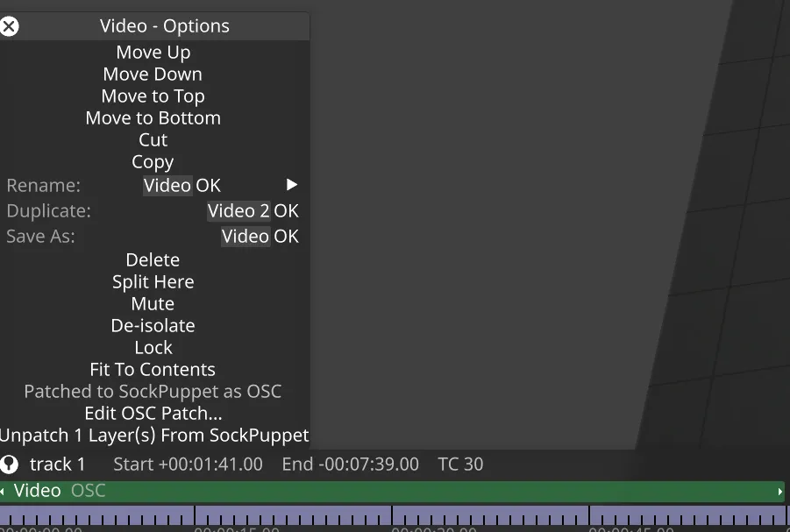Select the OSC label on the Video track
This screenshot has height=532, width=790.
[88, 491]
